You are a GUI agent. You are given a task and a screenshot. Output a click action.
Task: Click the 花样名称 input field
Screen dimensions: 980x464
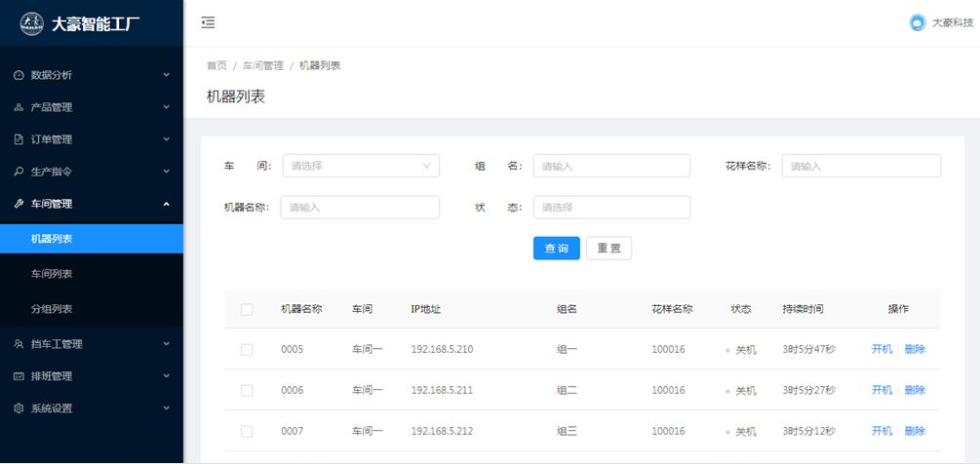(861, 166)
